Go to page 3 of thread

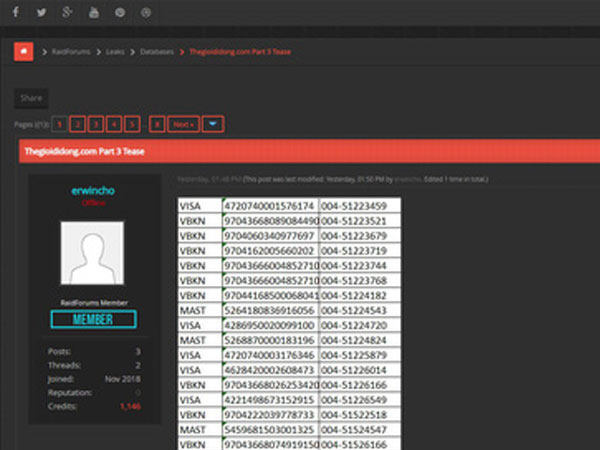click(x=96, y=124)
